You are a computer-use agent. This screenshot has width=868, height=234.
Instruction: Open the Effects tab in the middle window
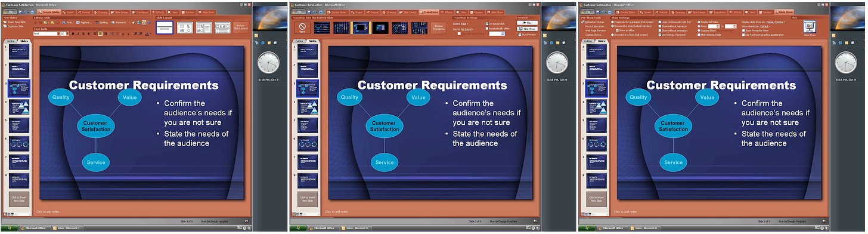pos(447,13)
